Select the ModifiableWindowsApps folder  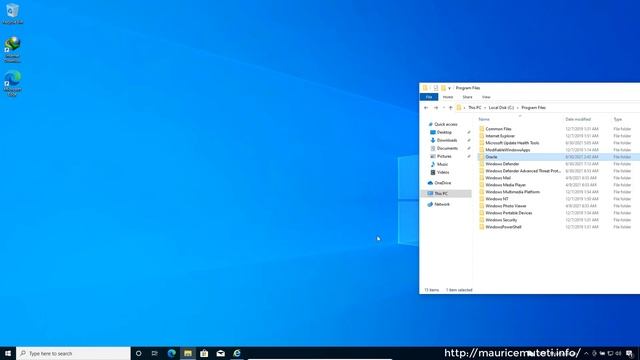507,150
